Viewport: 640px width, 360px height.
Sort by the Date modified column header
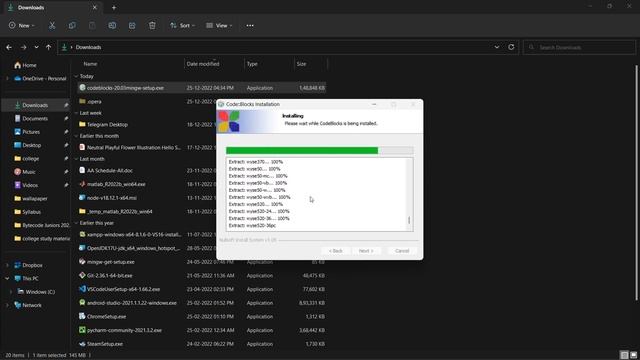tap(203, 64)
